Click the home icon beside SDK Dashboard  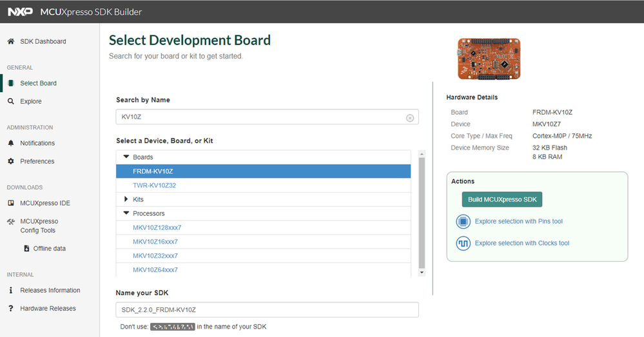coord(11,41)
